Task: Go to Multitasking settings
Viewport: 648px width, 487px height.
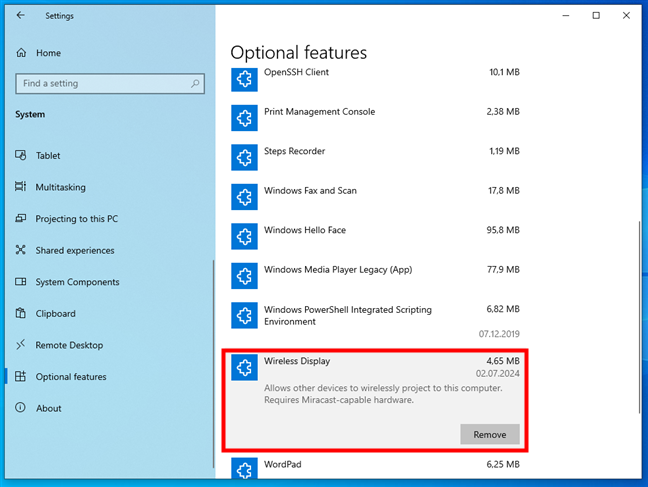Action: pyautogui.click(x=60, y=187)
